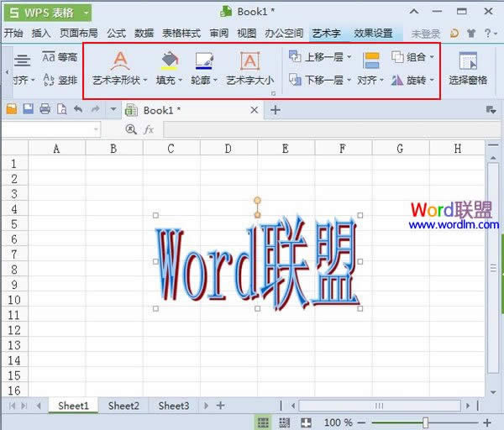Click the 组合 group button

tap(412, 57)
